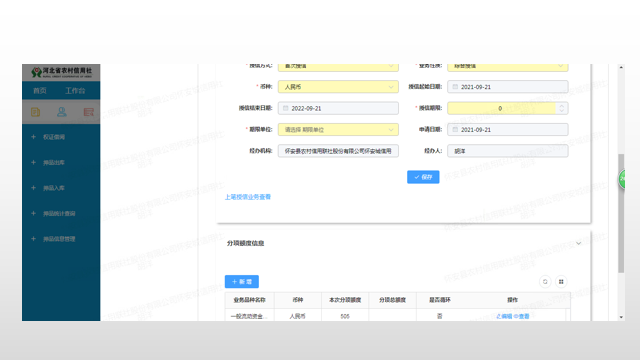The height and width of the screenshot is (360, 640).
Task: Open the 业务性质 dropdown at top right
Action: coord(508,67)
